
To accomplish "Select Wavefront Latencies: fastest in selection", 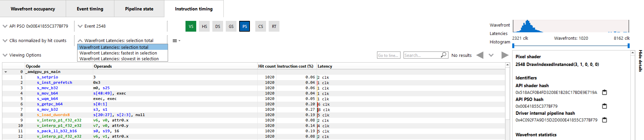I will [x=118, y=53].
